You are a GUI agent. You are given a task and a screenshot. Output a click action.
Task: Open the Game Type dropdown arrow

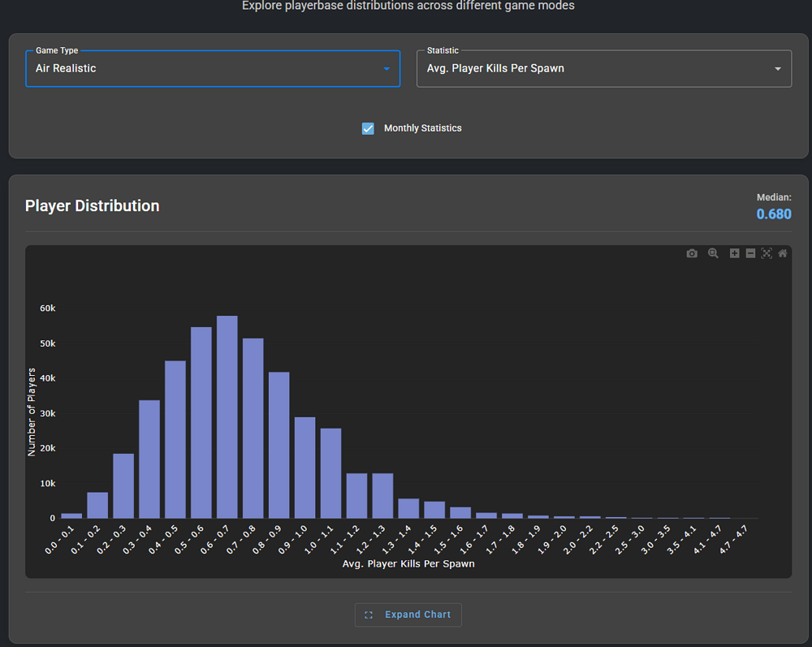387,69
